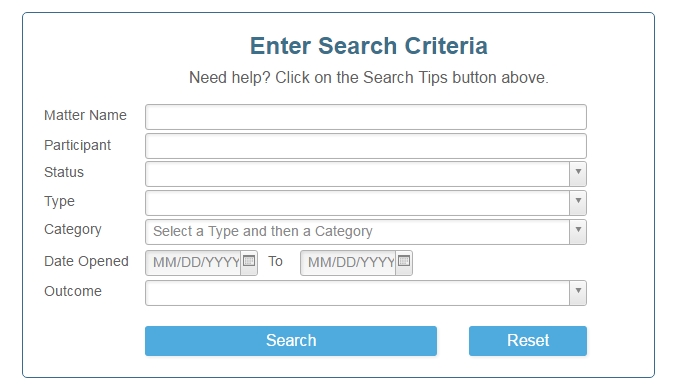The image size is (683, 385).
Task: Click the Enter Search Criteria heading
Action: click(369, 46)
